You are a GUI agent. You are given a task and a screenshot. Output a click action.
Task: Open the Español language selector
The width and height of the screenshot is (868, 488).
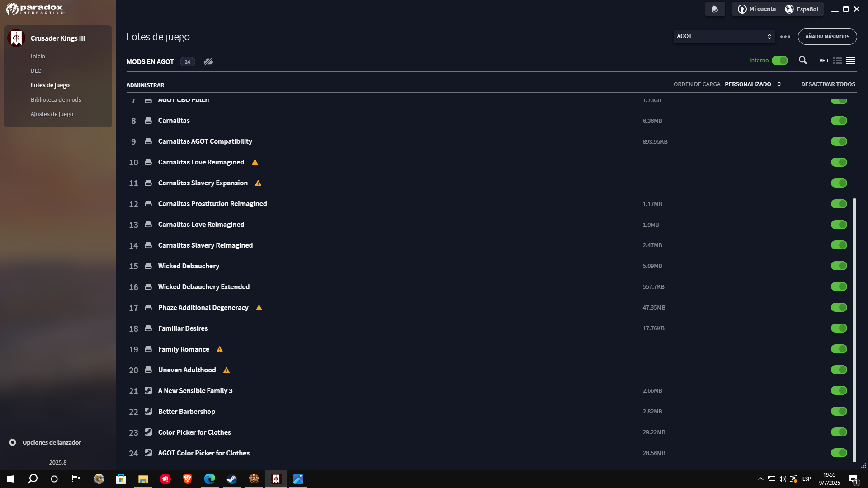802,9
